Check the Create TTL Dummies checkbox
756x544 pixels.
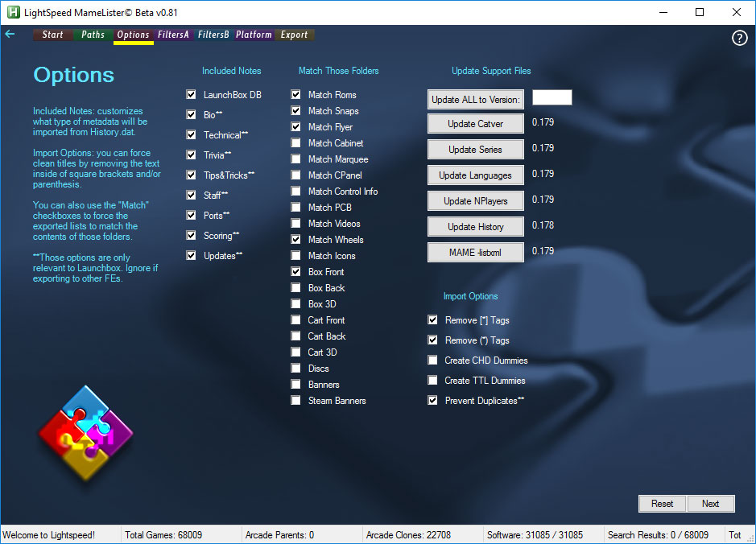pyautogui.click(x=433, y=380)
